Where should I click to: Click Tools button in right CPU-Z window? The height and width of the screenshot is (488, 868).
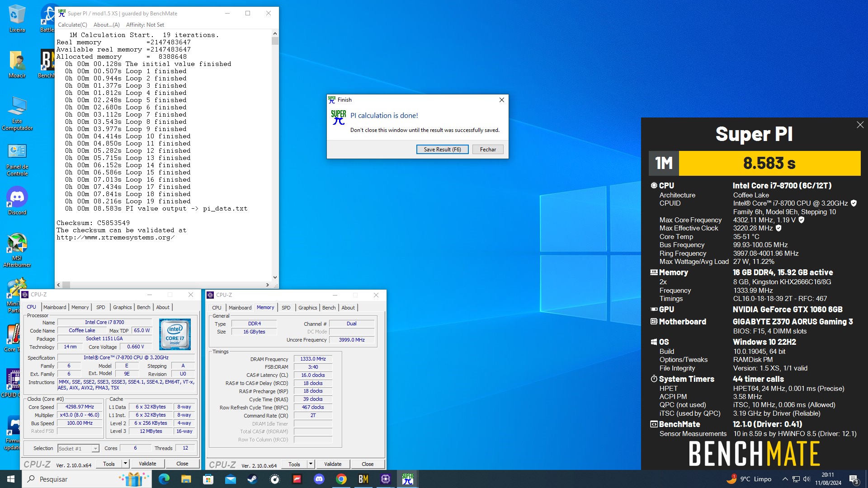coord(294,464)
